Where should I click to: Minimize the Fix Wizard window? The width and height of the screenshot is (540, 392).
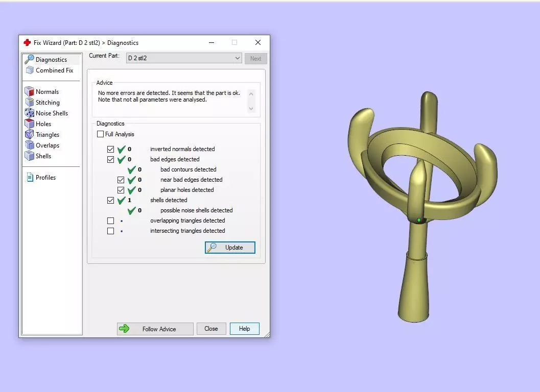212,42
